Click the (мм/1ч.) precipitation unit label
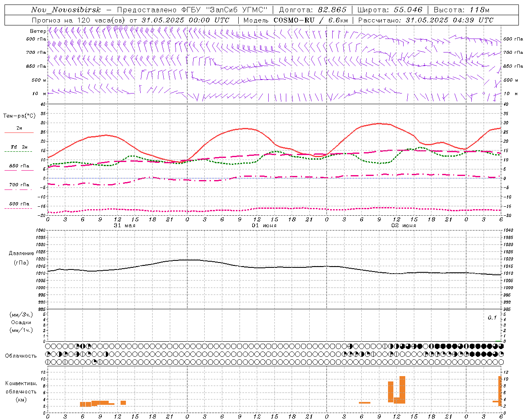Viewport: 525px width, 420px height. click(21, 330)
